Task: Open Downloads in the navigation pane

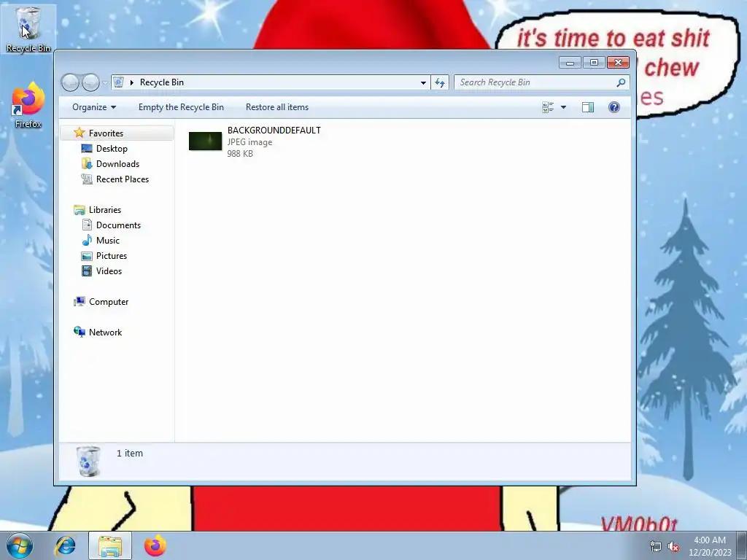Action: (x=117, y=164)
